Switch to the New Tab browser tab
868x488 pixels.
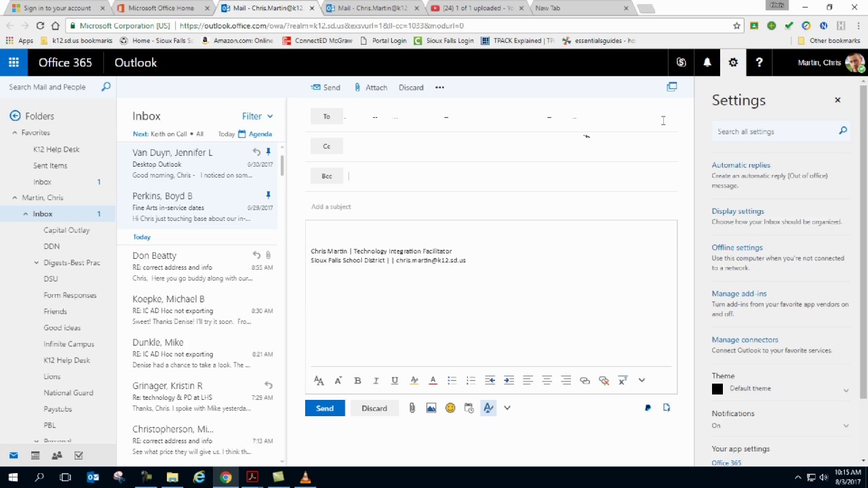click(581, 8)
